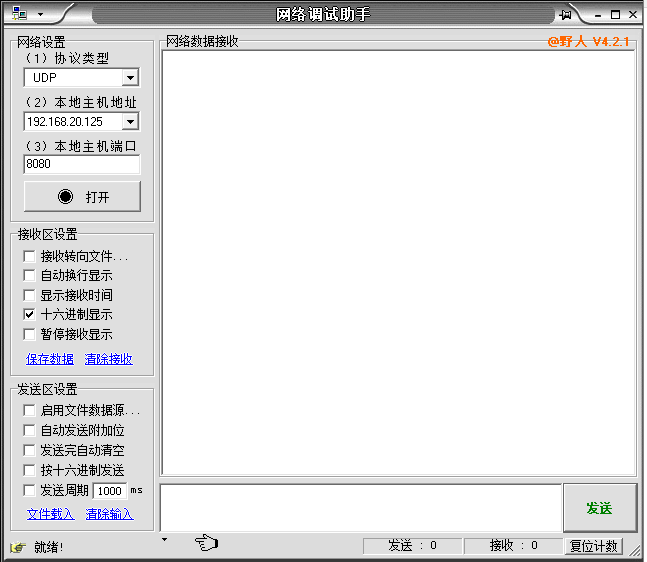Image resolution: width=647 pixels, height=562 pixels.
Task: Click inside the 网络数据接收 receive area
Action: [x=399, y=263]
